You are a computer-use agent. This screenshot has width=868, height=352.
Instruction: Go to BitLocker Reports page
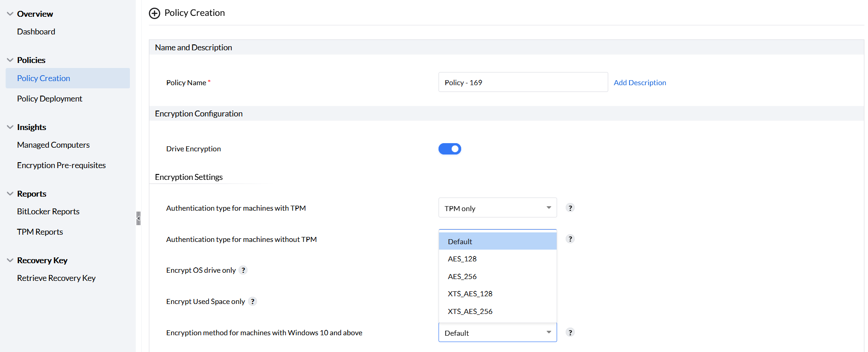[48, 212]
